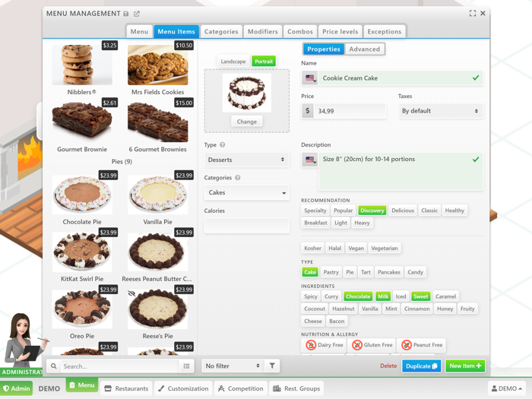Open the Rest. Groups section
532x399 pixels.
tap(296, 388)
